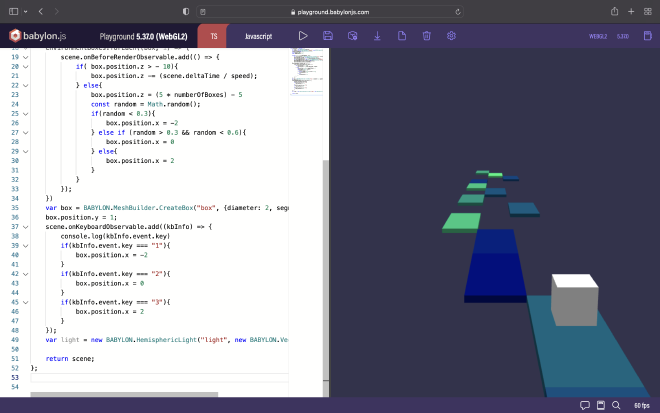Open the forum chat bubble icon

coord(585,405)
